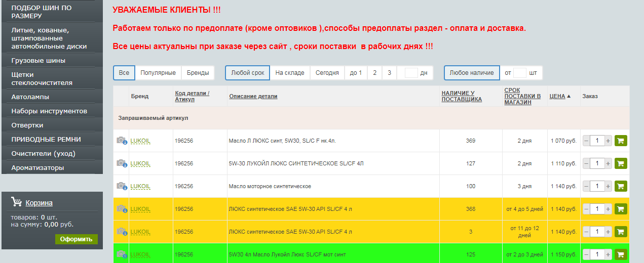Choose the 2 days delivery filter
Screen dimensions: 644x263
(375, 73)
